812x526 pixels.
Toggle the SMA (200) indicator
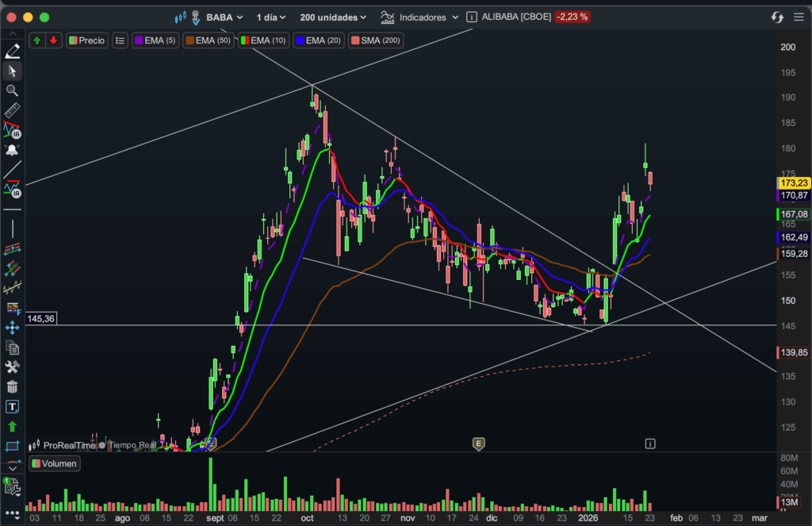pyautogui.click(x=376, y=40)
